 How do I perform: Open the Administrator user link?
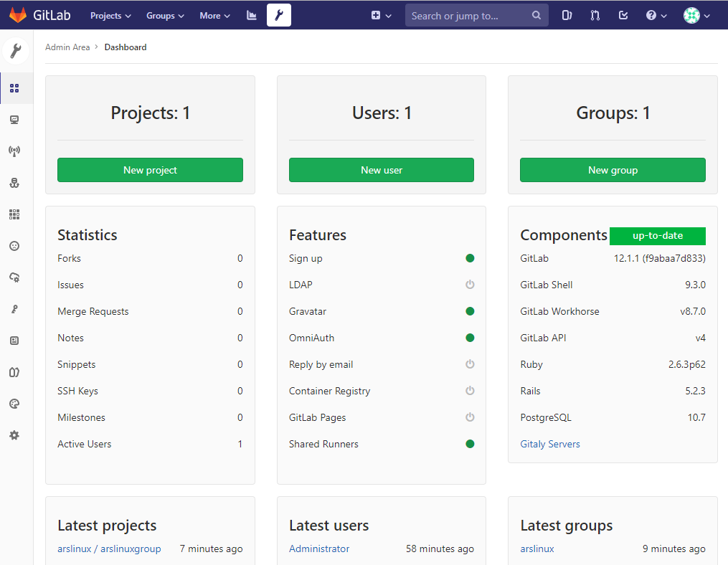[319, 549]
